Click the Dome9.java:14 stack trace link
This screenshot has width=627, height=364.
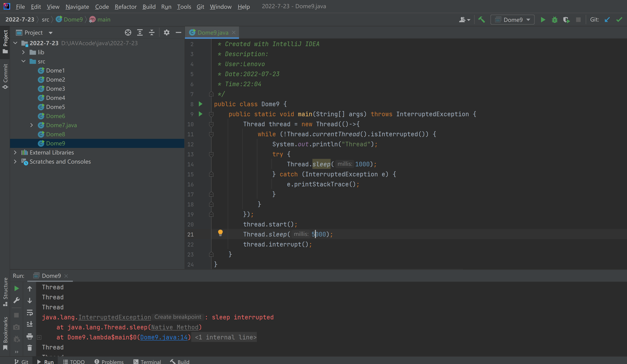tap(164, 337)
